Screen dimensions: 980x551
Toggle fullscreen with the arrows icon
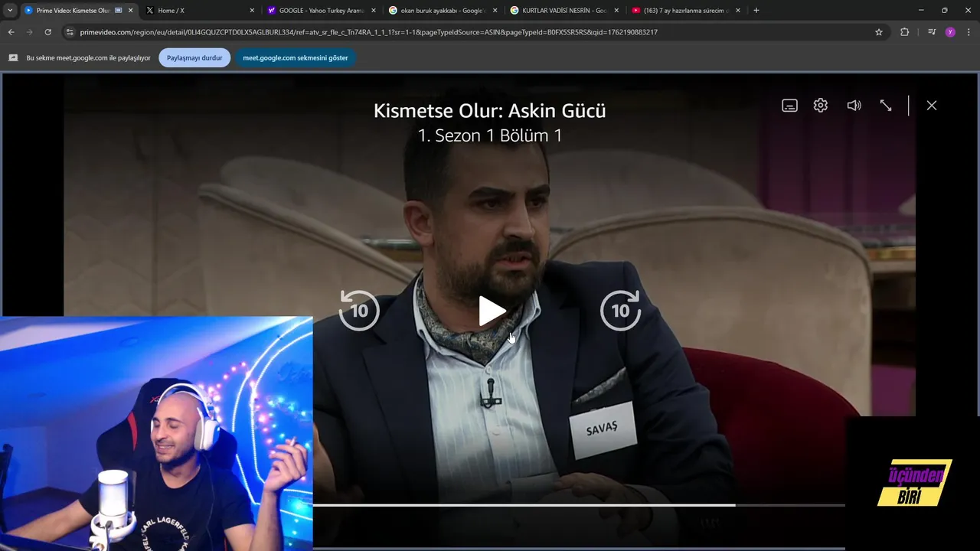[x=886, y=106]
